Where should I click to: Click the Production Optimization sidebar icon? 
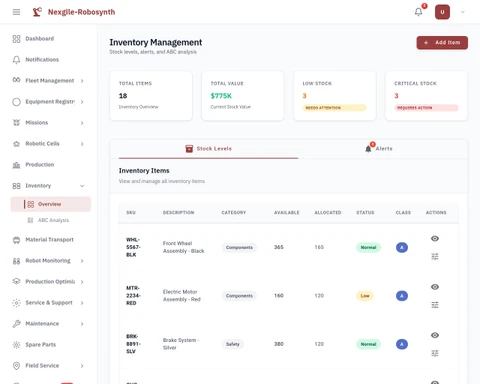click(16, 282)
